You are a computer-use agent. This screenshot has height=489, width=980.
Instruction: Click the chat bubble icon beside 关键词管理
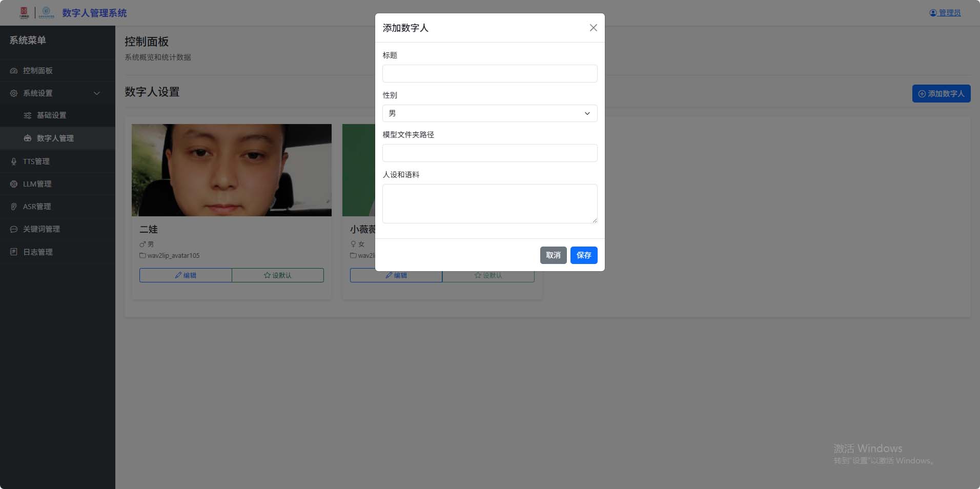pyautogui.click(x=14, y=229)
